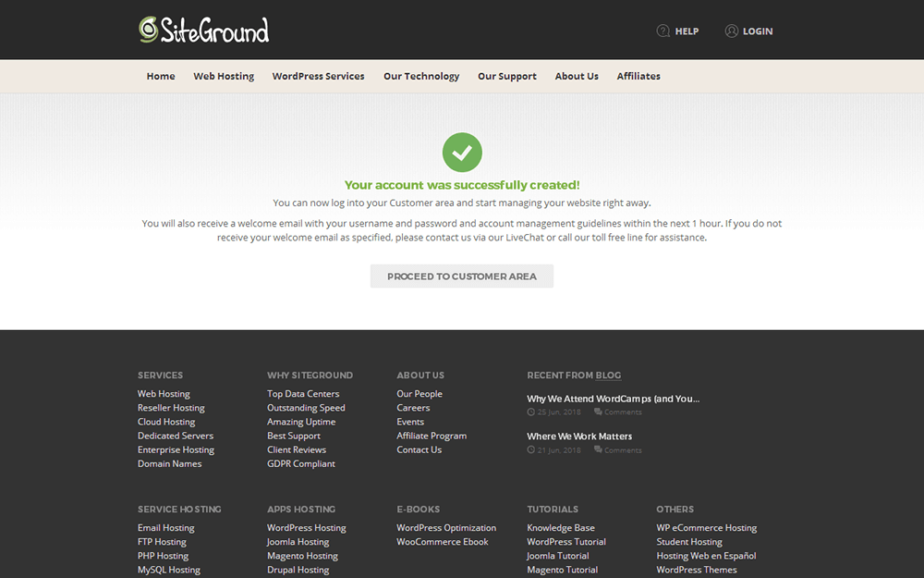This screenshot has width=924, height=578.
Task: Open Cloud Hosting footer link
Action: pos(166,422)
